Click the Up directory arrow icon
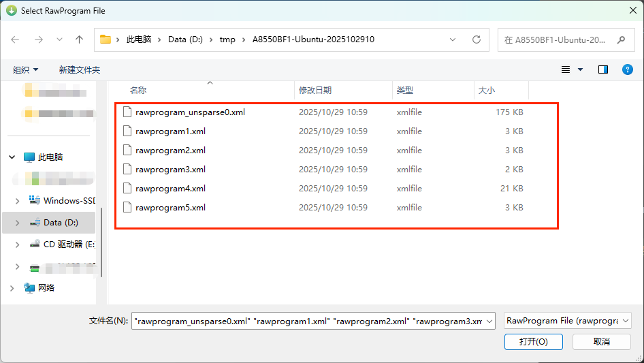 click(79, 40)
